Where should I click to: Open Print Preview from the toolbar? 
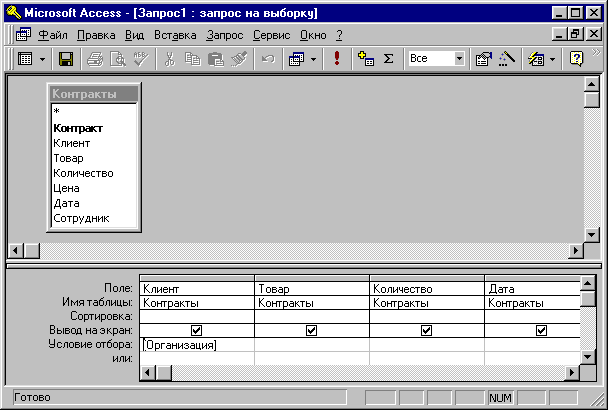click(x=118, y=59)
